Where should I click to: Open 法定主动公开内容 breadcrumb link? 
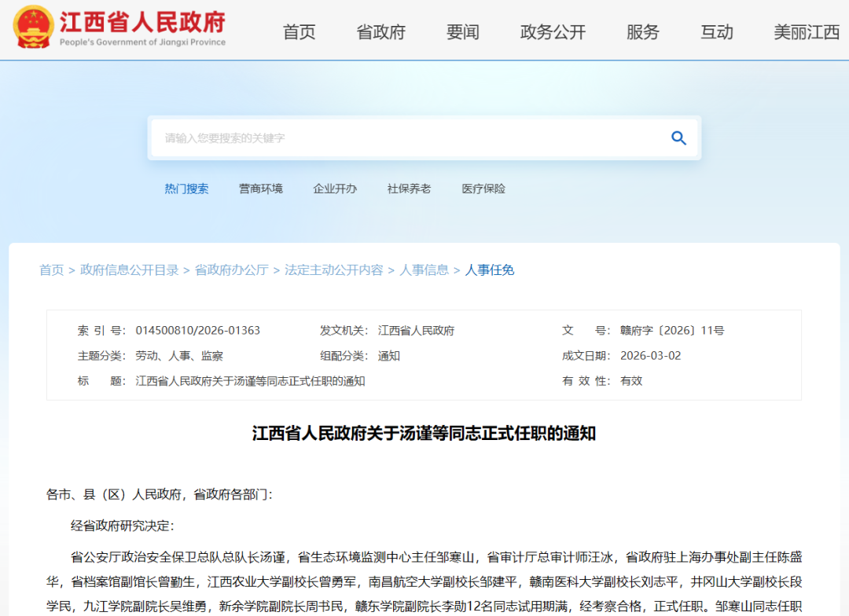click(333, 269)
